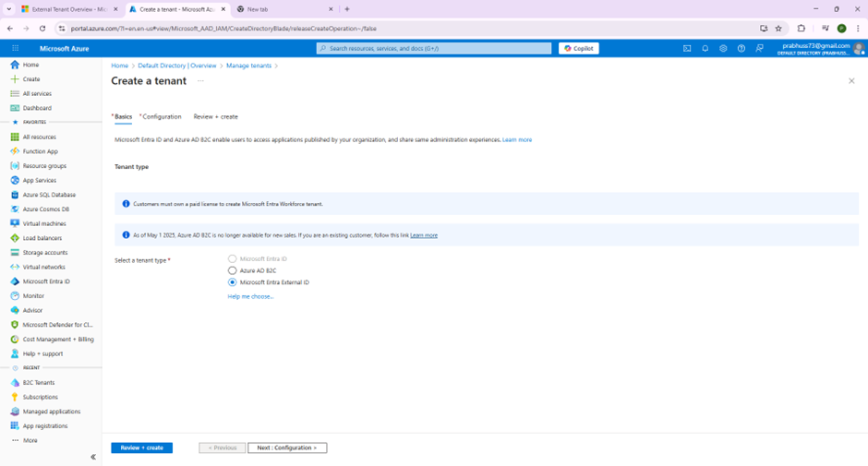Screen dimensions: 868x466
Task: Open the Azure portal menu waffle icon
Action: (x=15, y=48)
